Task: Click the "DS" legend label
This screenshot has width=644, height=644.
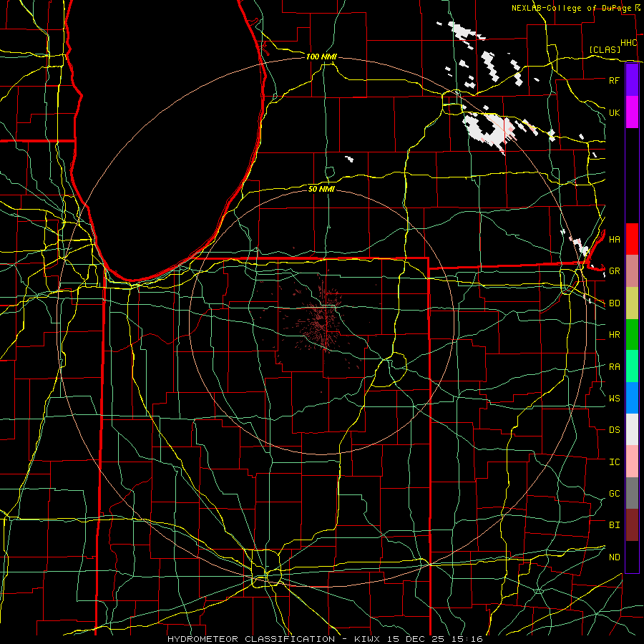Action: [614, 430]
